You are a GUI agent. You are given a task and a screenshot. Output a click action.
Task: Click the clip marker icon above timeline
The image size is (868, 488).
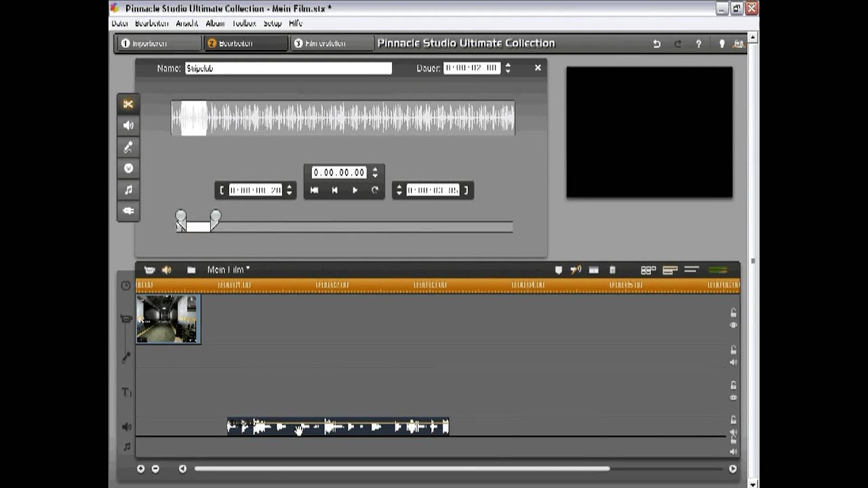pos(558,270)
